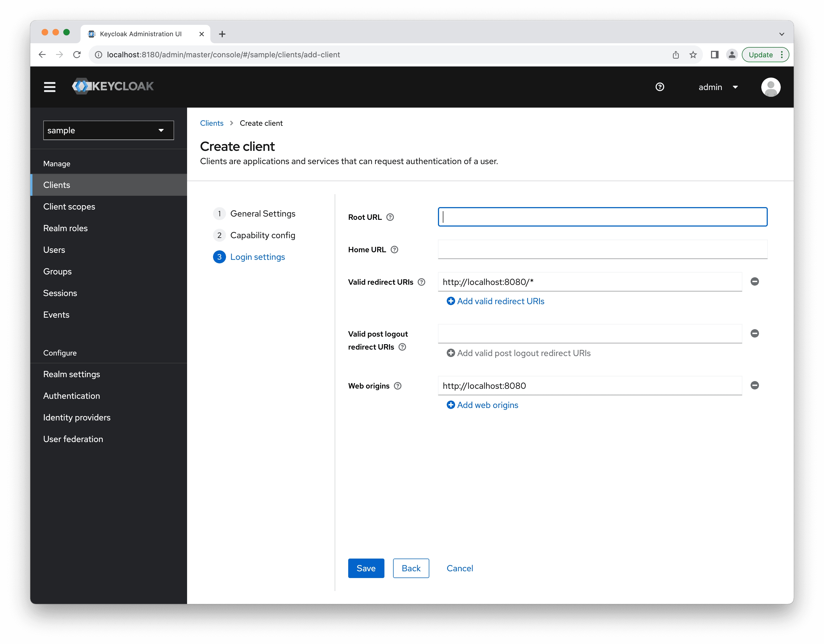Select the General Settings step 1
The height and width of the screenshot is (644, 824).
[262, 213]
